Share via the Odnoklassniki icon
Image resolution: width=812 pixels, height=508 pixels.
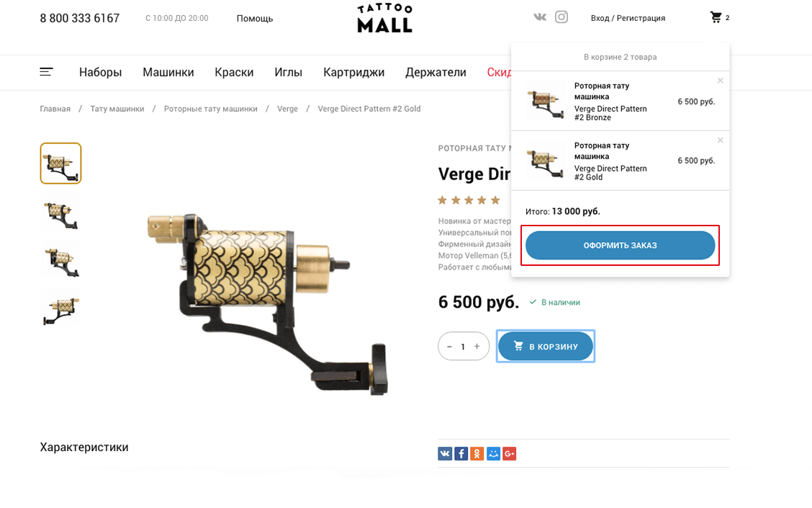pyautogui.click(x=477, y=454)
